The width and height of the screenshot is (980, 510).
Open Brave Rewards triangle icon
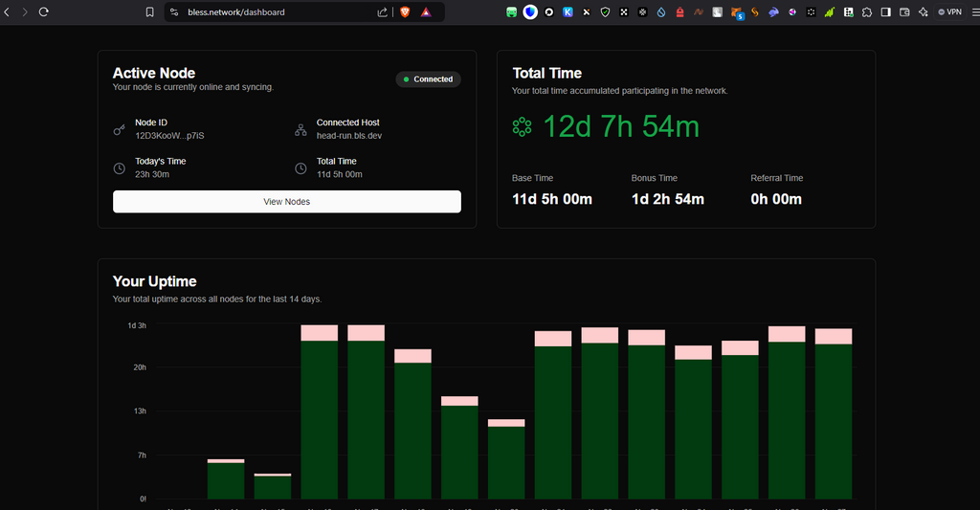(x=426, y=11)
